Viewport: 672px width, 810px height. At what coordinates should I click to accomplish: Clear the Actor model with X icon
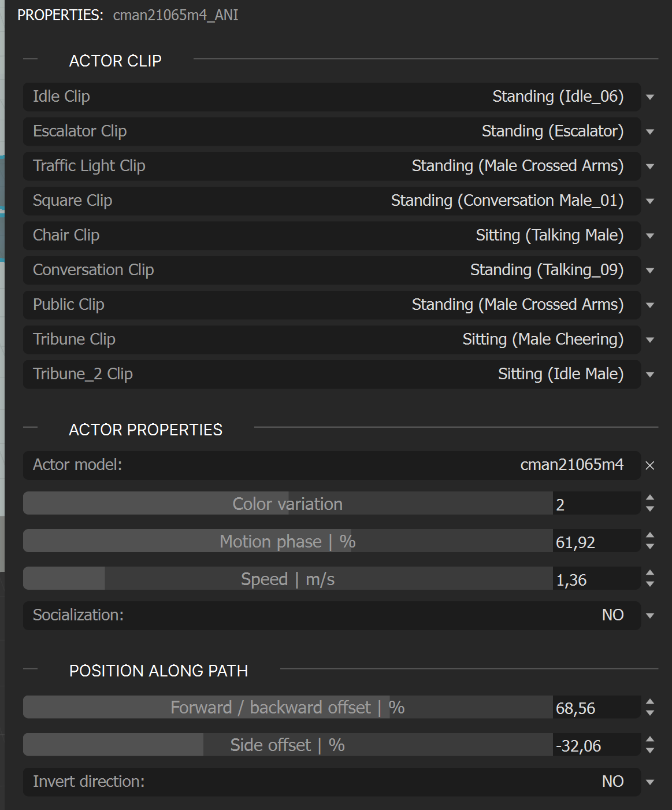pos(650,465)
